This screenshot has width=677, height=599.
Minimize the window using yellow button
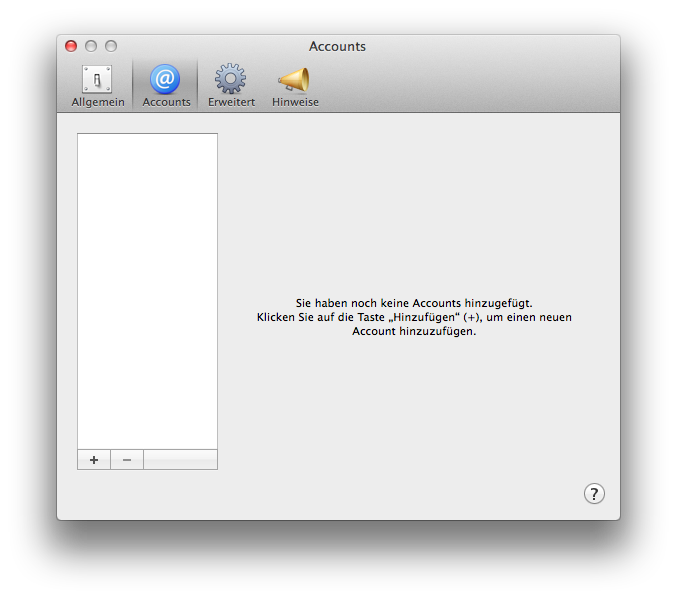pos(91,46)
